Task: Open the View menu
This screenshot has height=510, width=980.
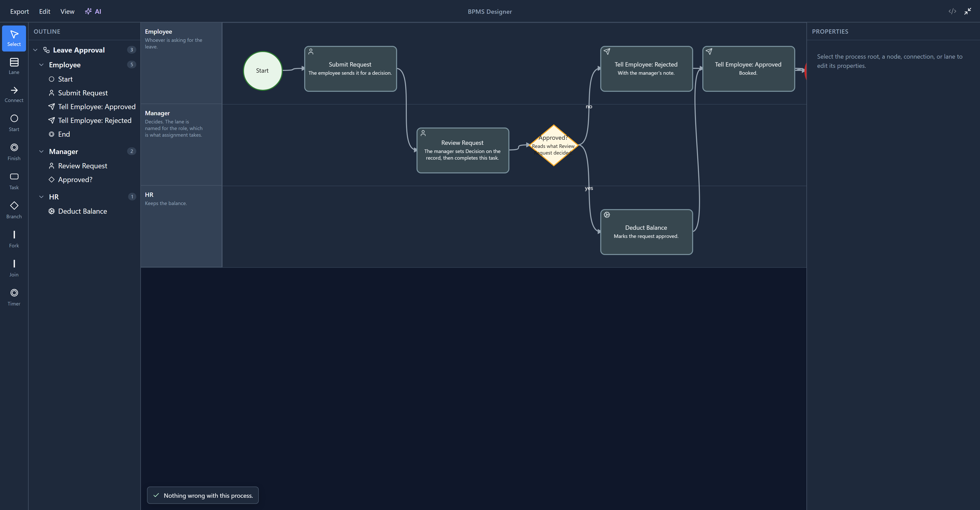Action: click(67, 11)
